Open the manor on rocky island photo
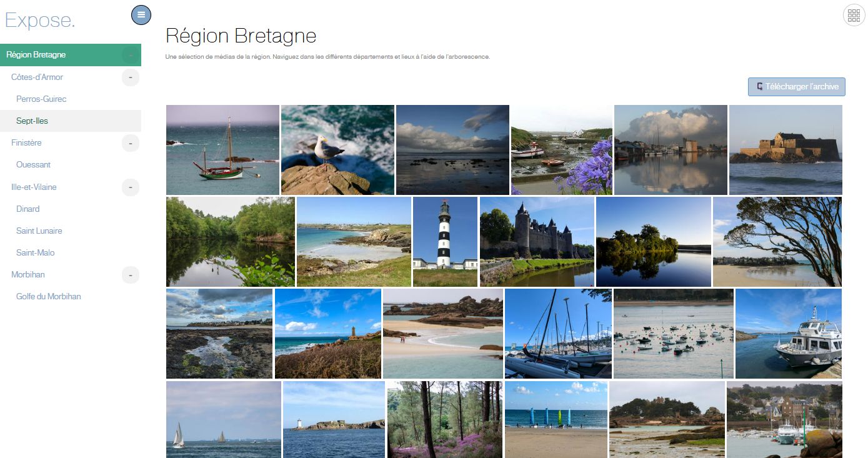Viewport: 868px width, 458px height. click(x=667, y=419)
